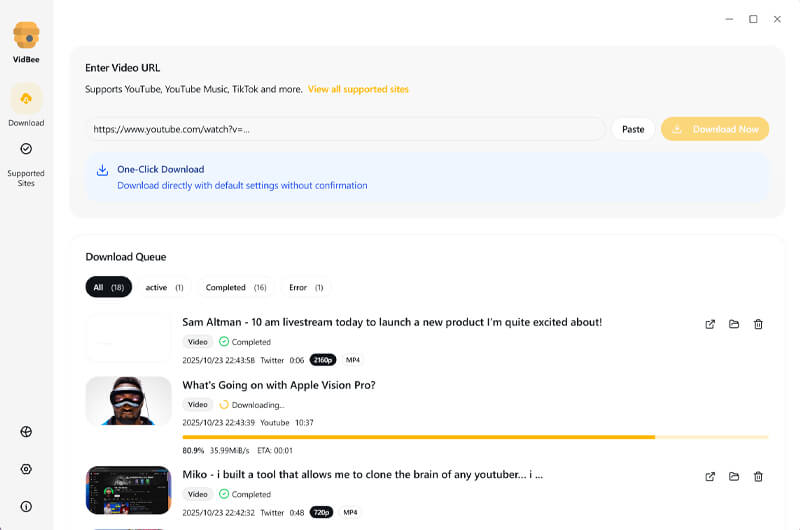The width and height of the screenshot is (800, 530).
Task: Open Sam Altman video link externally
Action: click(710, 324)
